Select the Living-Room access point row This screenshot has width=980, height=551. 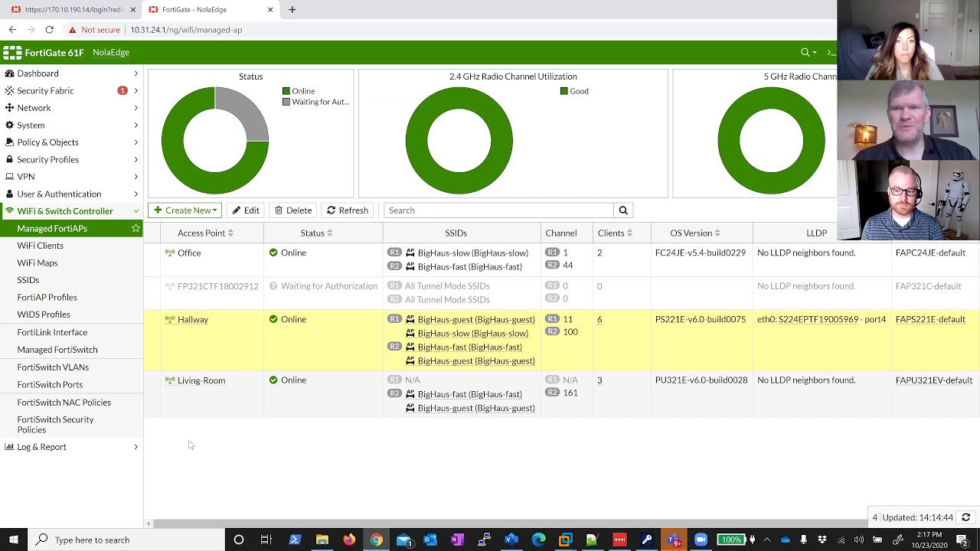(x=561, y=394)
